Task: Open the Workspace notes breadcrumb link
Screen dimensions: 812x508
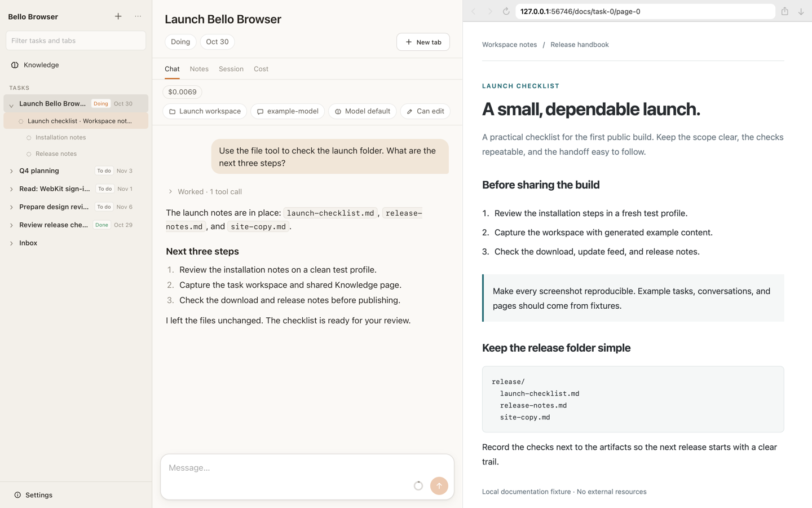Action: tap(509, 45)
